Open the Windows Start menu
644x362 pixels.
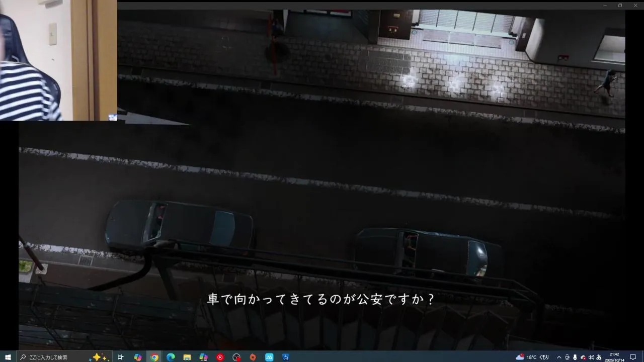8,357
